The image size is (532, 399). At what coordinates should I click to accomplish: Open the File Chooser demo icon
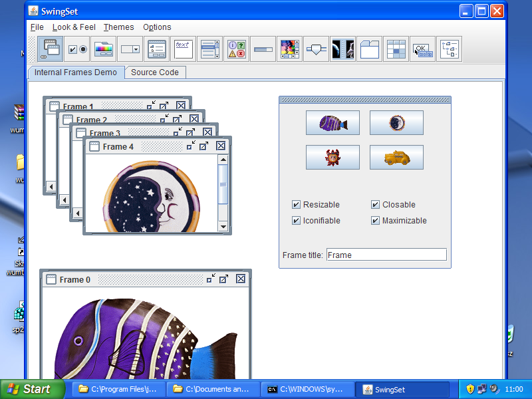coord(157,49)
